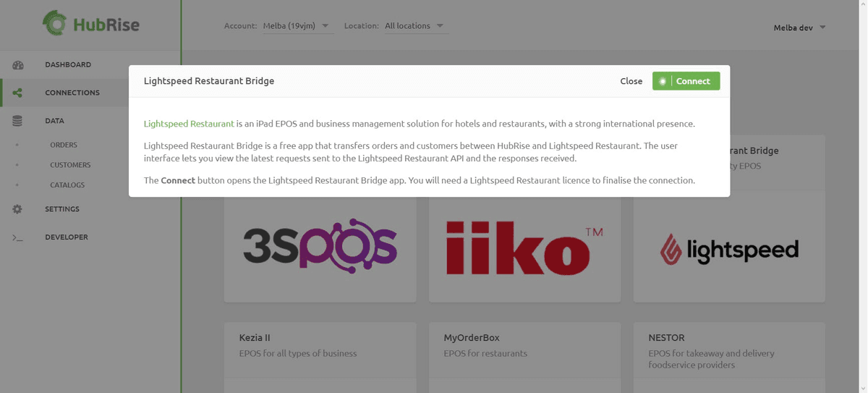
Task: Click the Data database icon
Action: click(18, 121)
